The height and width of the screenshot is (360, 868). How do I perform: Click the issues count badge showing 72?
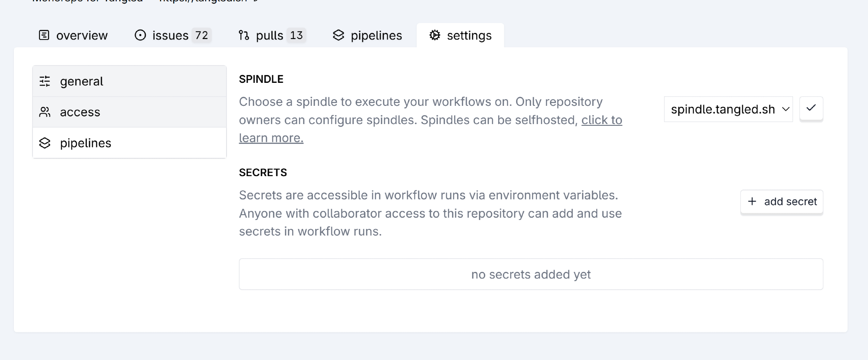201,35
